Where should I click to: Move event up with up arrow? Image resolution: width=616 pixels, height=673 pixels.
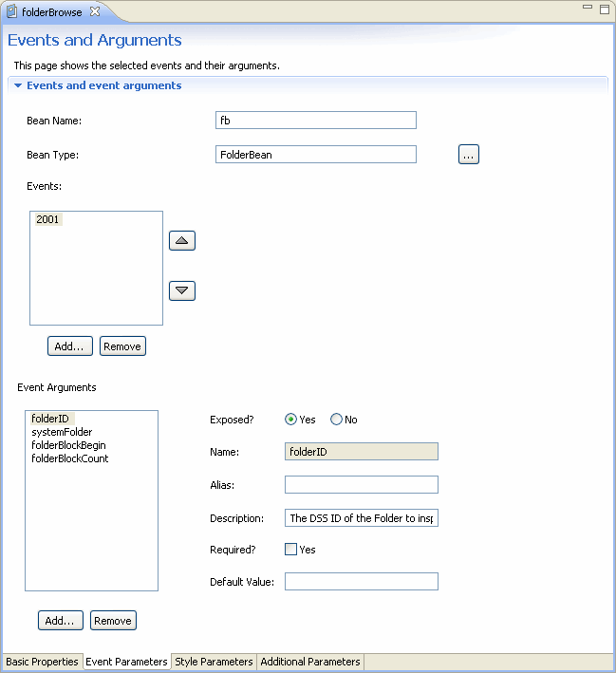click(182, 240)
